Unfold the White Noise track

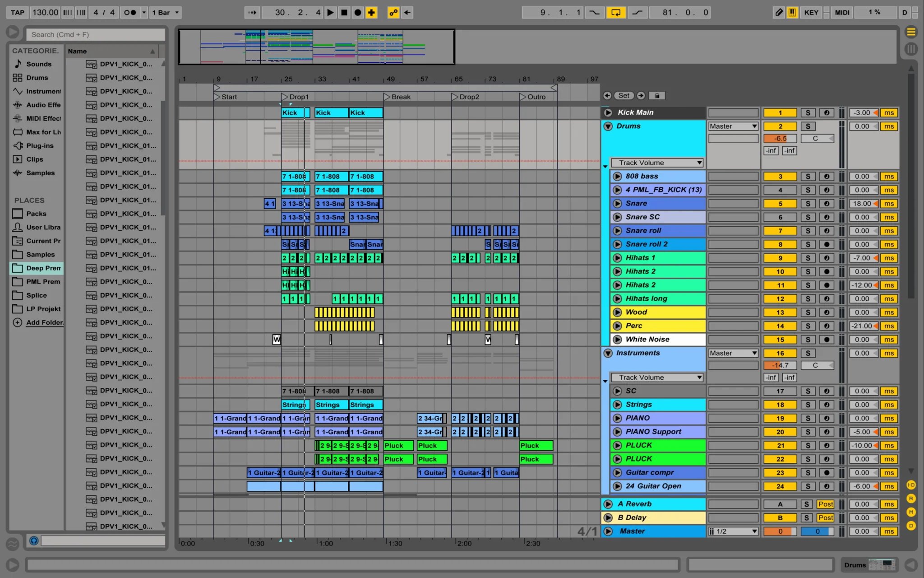617,340
